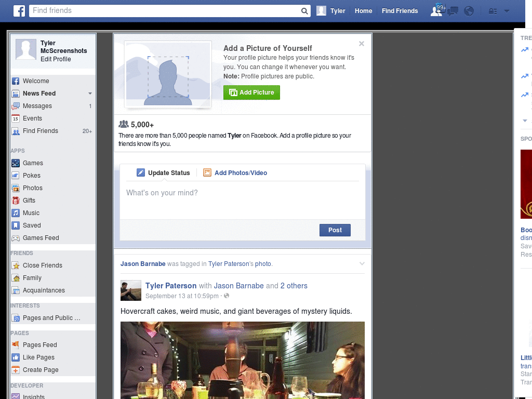Open the Messages inbox icon

tap(452, 11)
